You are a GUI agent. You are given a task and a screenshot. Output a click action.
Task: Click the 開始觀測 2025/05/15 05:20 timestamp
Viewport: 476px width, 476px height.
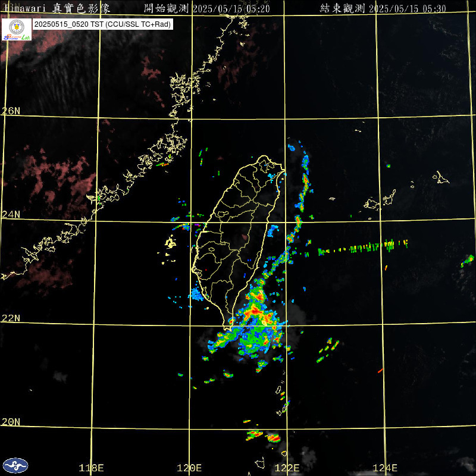206,8
